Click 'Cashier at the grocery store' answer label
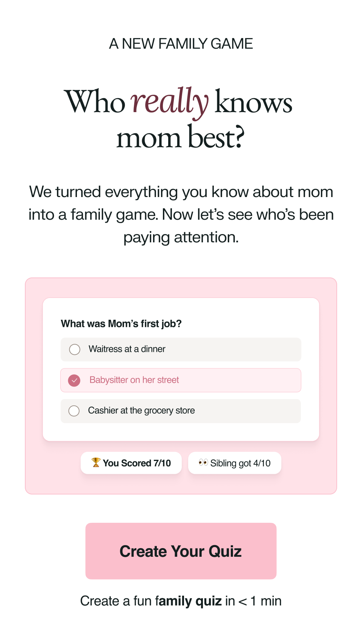362x644 pixels. (x=141, y=411)
